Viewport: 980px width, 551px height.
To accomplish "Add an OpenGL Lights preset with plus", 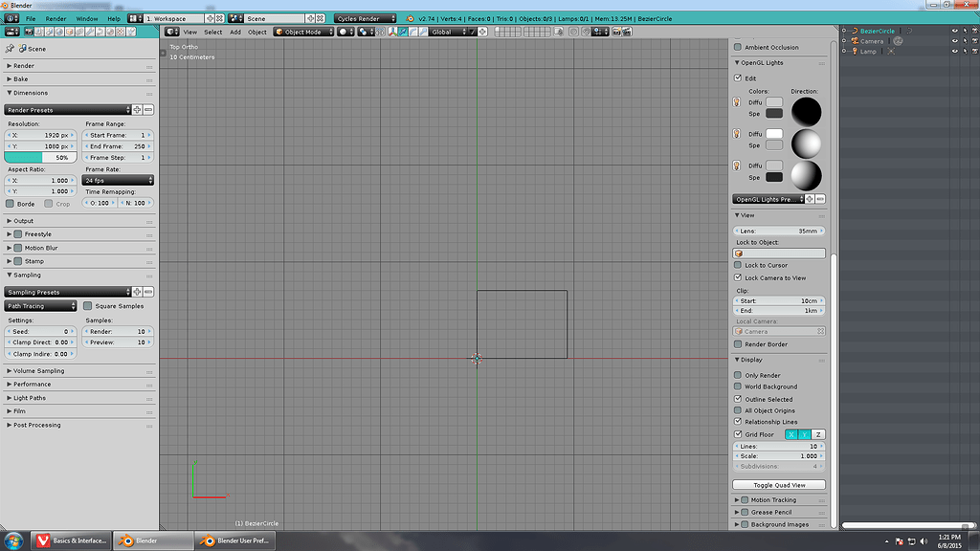I will (x=810, y=199).
